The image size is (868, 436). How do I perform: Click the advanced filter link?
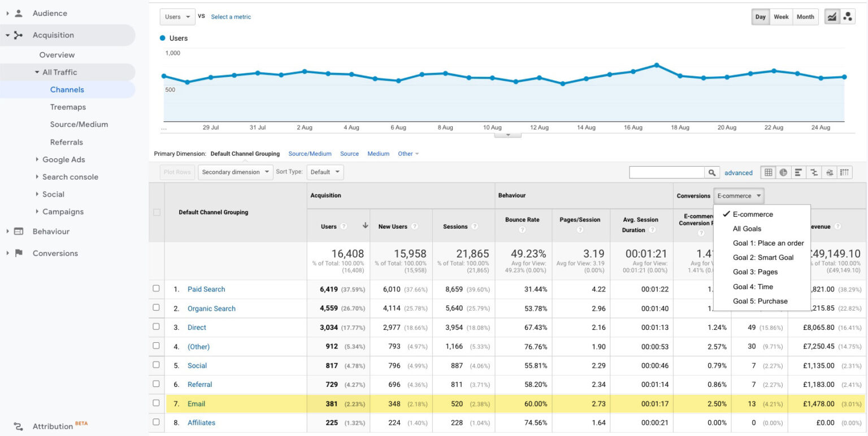click(739, 173)
